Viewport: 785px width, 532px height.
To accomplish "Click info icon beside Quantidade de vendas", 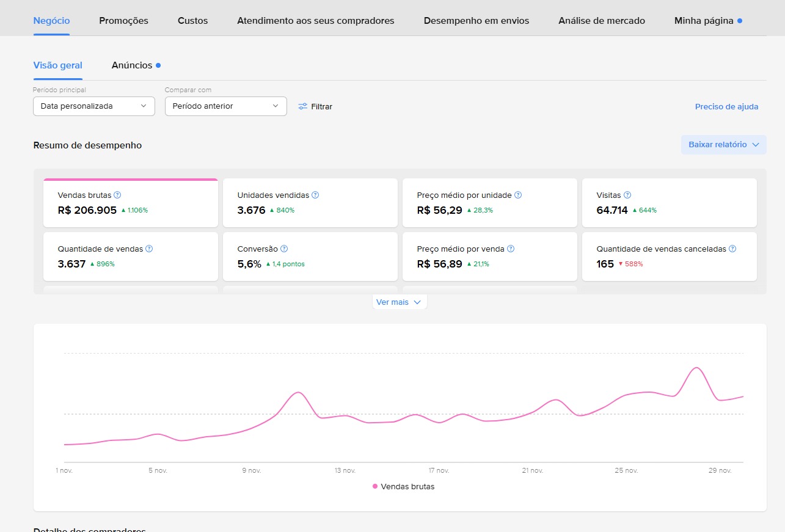I will (x=149, y=249).
